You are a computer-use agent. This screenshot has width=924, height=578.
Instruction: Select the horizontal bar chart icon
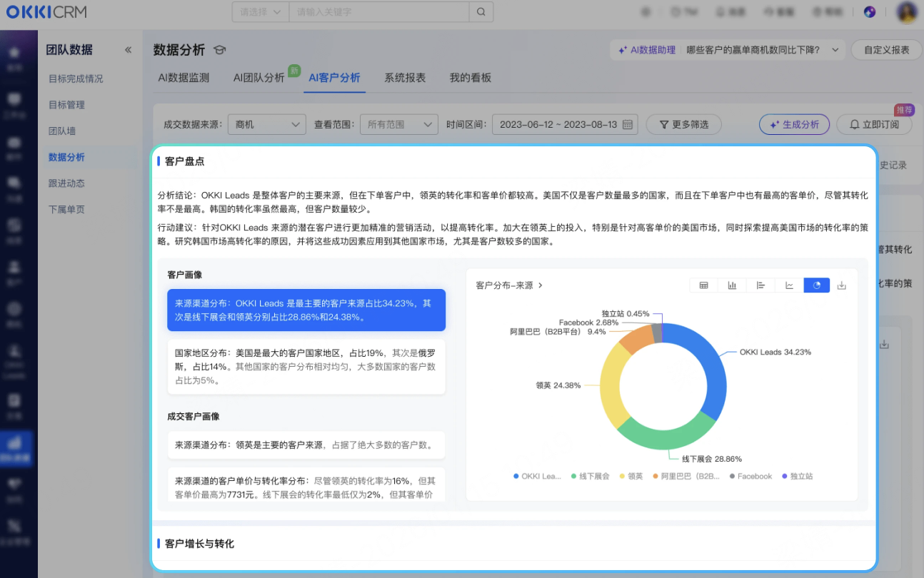(760, 285)
